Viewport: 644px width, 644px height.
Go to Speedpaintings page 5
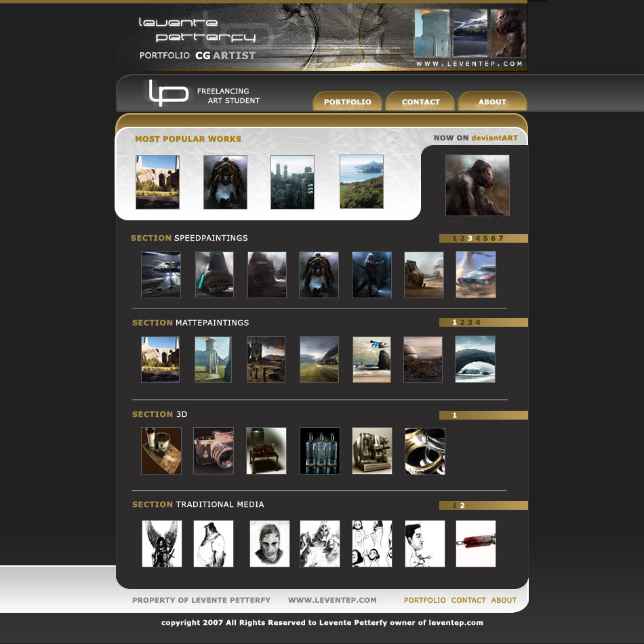[485, 238]
